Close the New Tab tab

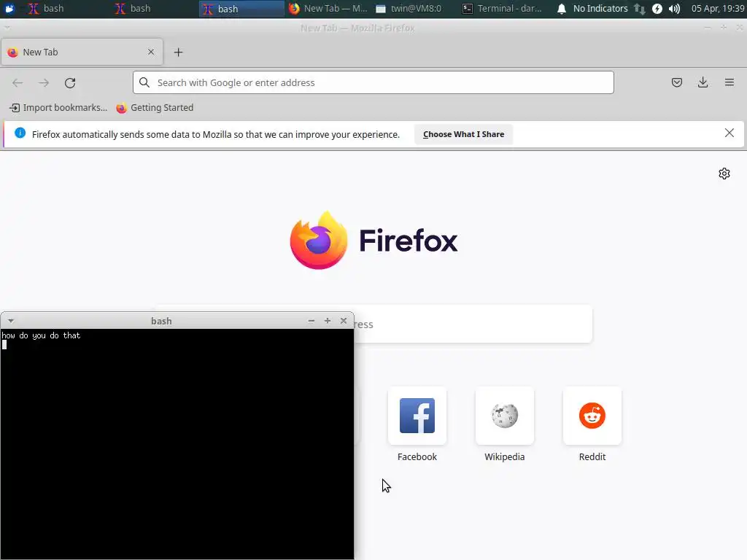coord(151,52)
